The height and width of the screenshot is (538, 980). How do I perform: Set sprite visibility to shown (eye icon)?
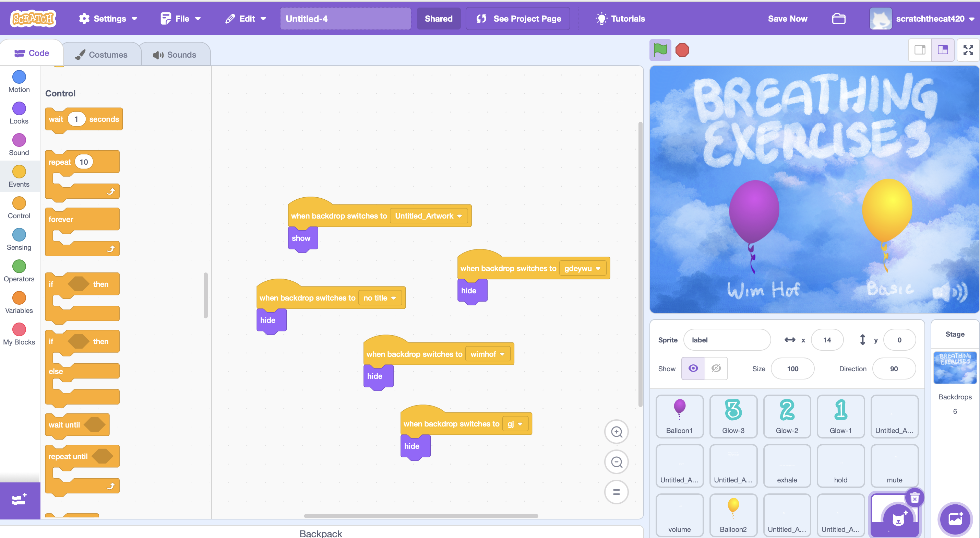[x=693, y=368]
